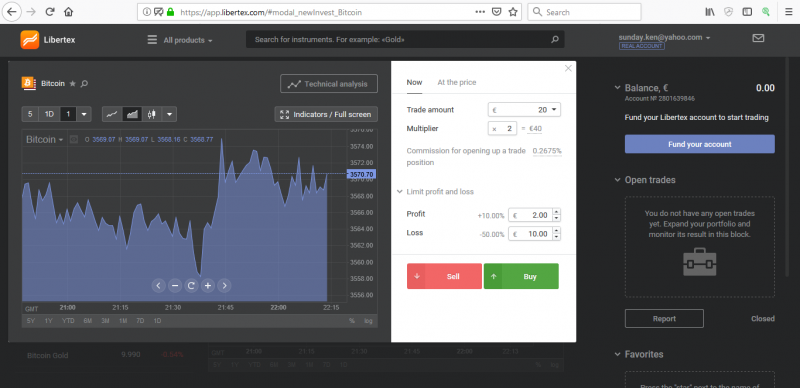800x388 pixels.
Task: Click the magnifier icon next to Bitcoin
Action: pos(84,83)
